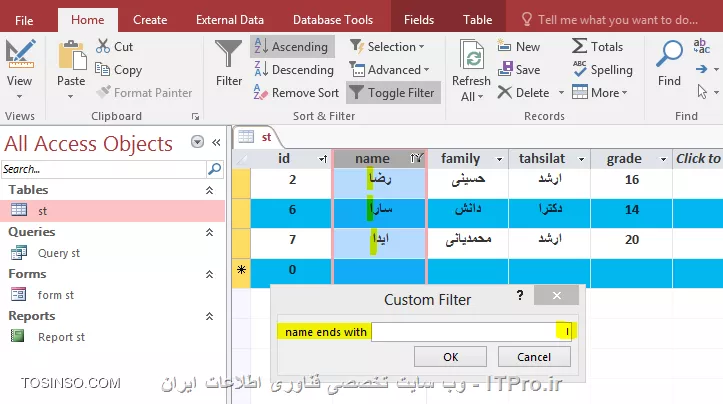Image resolution: width=723 pixels, height=404 pixels.
Task: Open the View mode button
Action: 19,68
